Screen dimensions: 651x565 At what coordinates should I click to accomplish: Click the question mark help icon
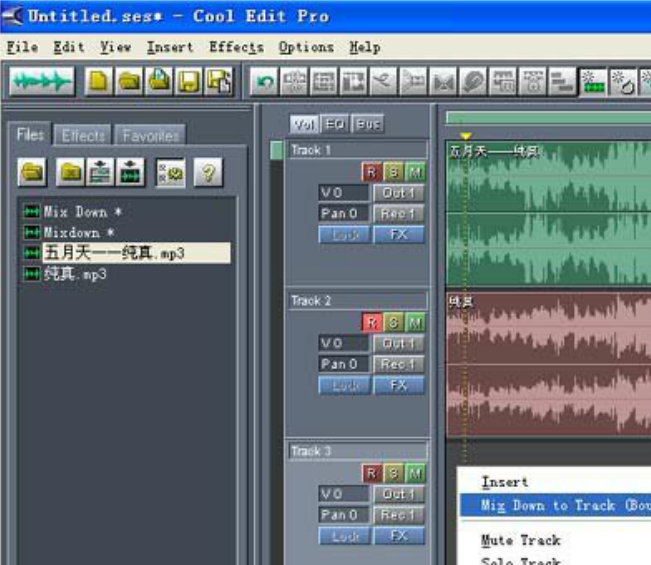208,173
